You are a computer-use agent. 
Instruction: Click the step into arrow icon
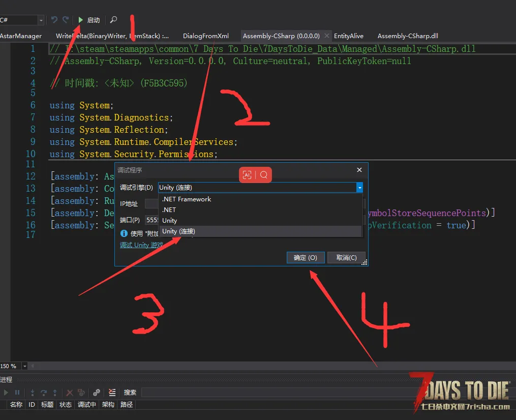point(32,393)
